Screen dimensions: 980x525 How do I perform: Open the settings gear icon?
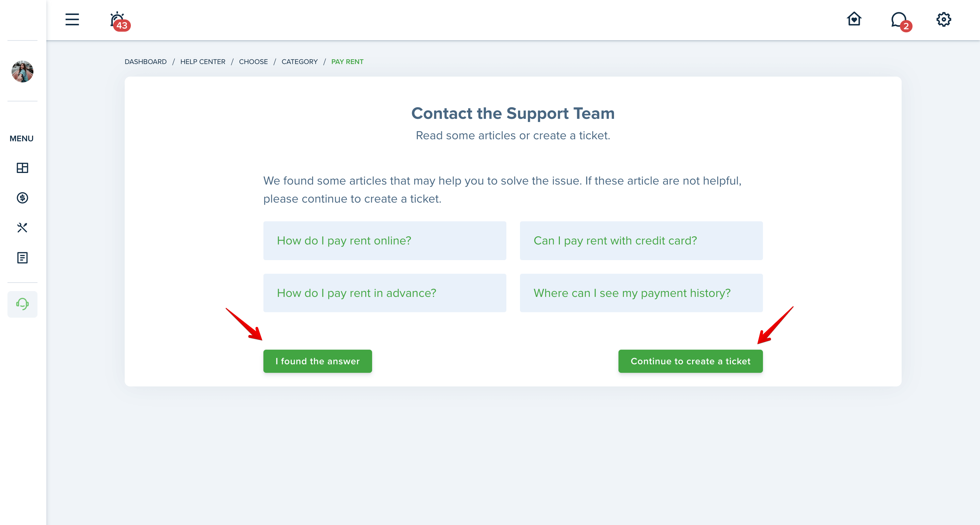(944, 19)
